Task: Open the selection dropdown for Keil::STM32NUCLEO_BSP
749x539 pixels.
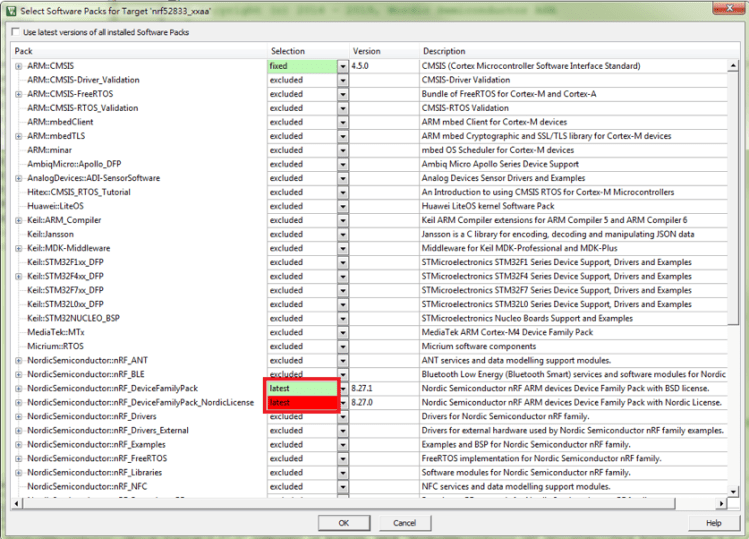Action: [x=343, y=319]
